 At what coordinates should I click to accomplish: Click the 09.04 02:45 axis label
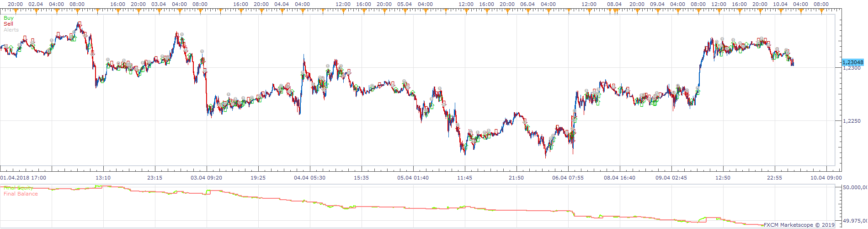(671, 178)
